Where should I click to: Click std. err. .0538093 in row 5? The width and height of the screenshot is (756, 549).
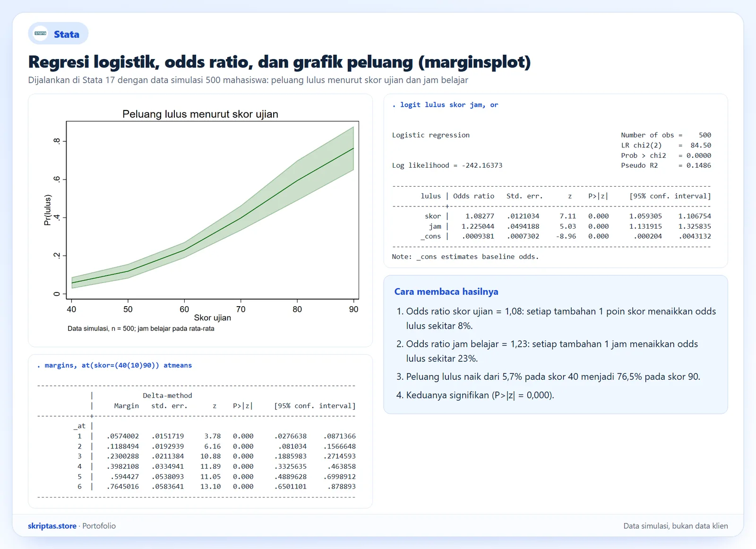click(168, 477)
